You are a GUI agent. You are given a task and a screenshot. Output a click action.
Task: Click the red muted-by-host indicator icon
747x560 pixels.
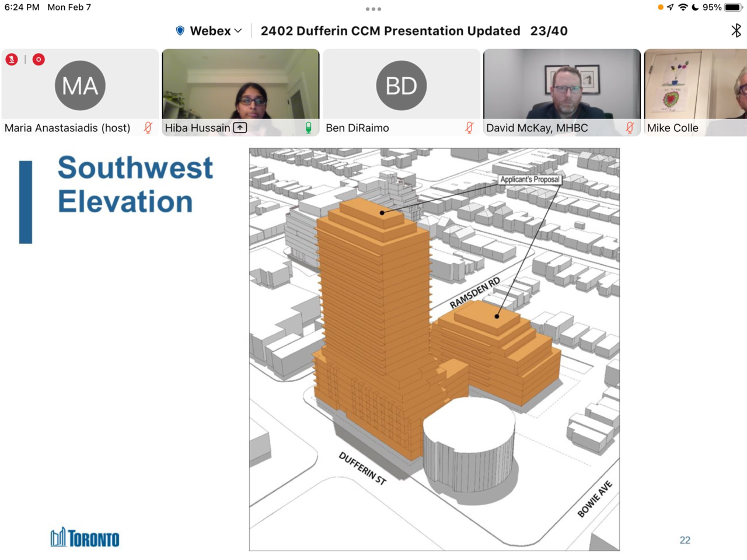[x=12, y=60]
